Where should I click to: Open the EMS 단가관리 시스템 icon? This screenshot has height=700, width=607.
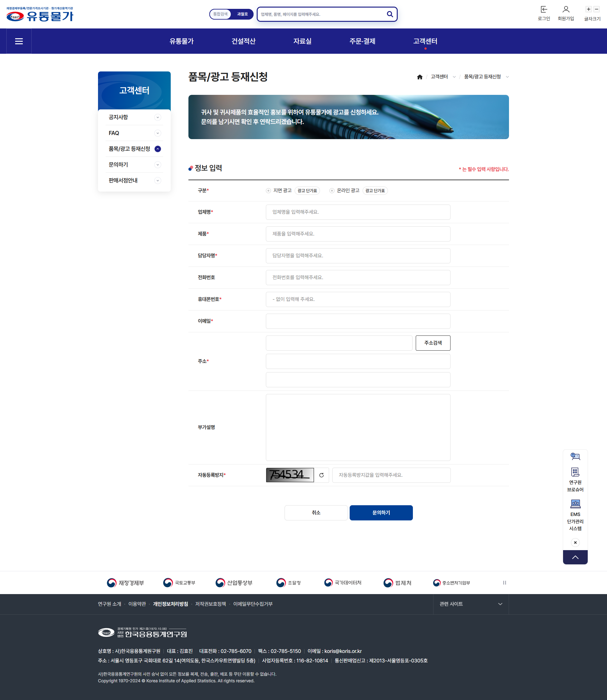[575, 504]
